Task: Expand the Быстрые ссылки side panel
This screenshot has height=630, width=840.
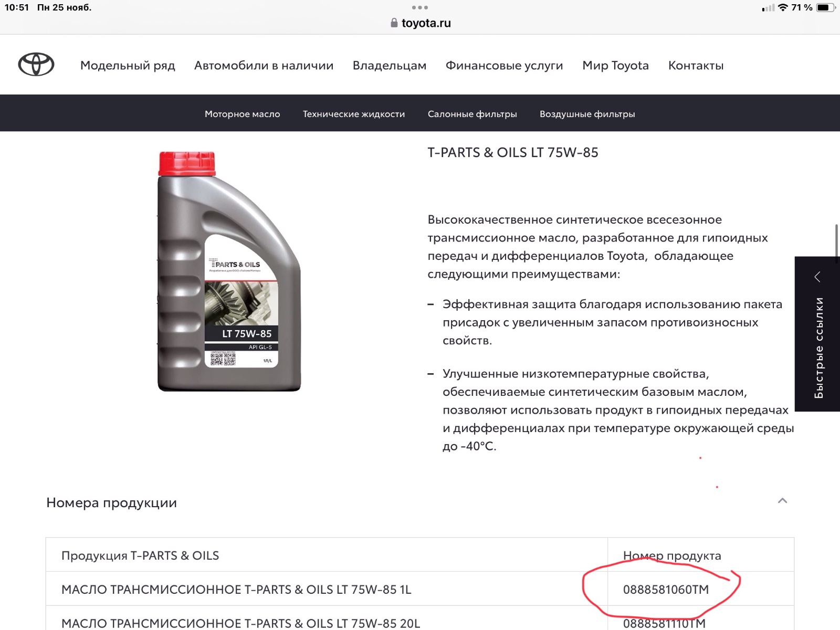Action: 818,348
